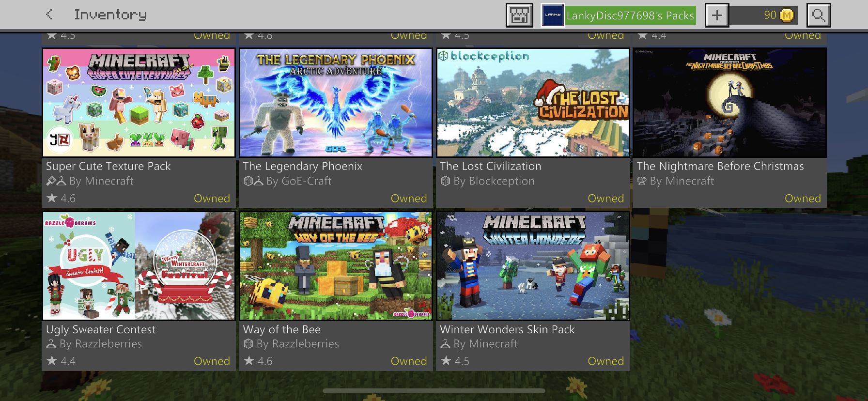Image resolution: width=868 pixels, height=401 pixels.
Task: Open The Legendary Phoenix thumbnail
Action: tap(336, 103)
